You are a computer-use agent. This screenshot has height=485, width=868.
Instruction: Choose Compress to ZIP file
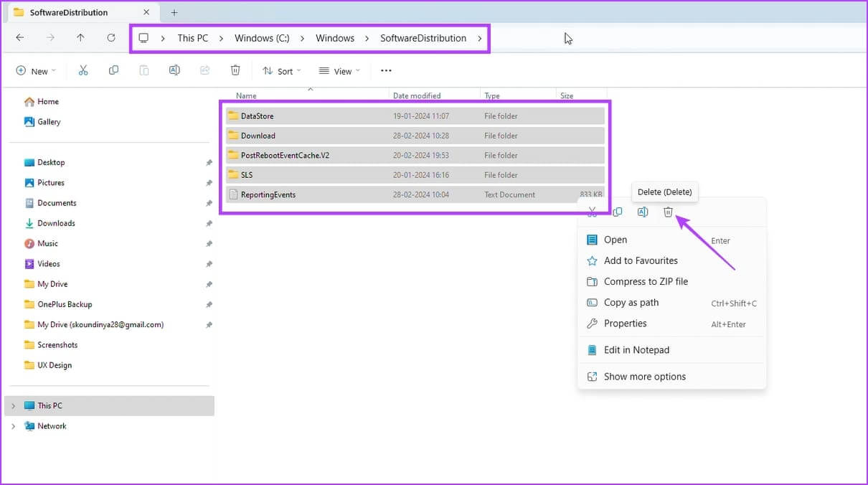645,282
